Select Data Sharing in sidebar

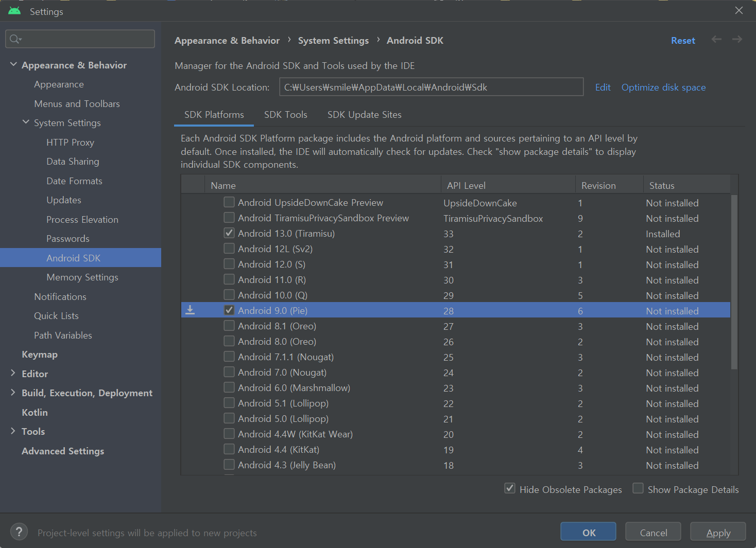click(x=73, y=162)
